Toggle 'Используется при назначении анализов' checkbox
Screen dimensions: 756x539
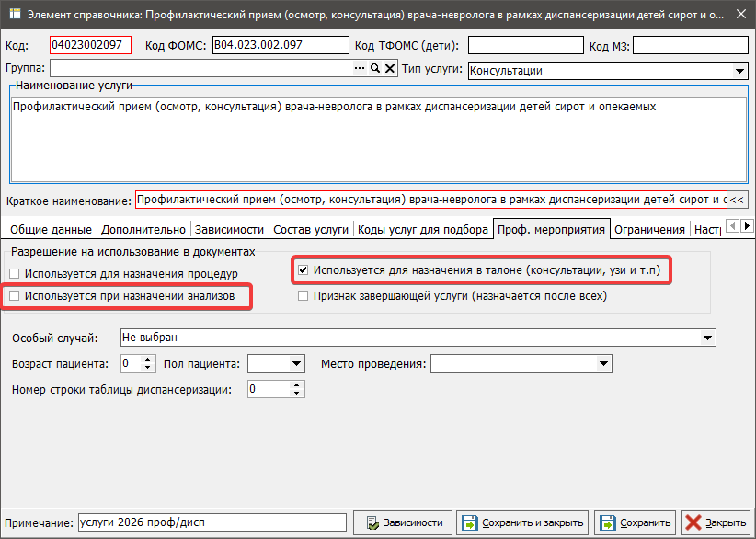point(15,295)
